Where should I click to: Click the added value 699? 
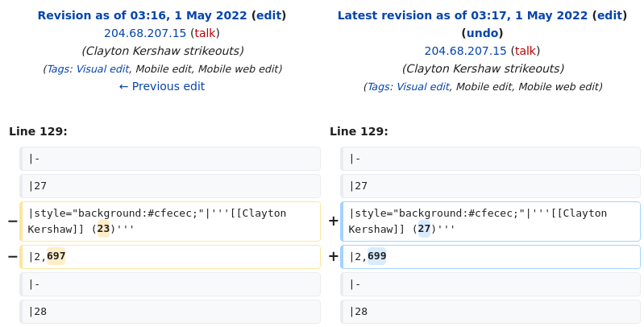(x=376, y=256)
